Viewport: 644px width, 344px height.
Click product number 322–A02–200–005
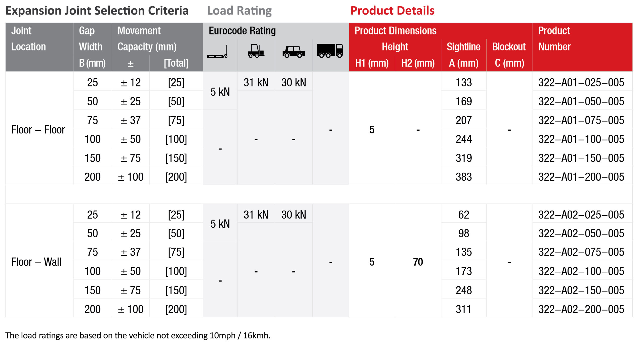tap(581, 309)
